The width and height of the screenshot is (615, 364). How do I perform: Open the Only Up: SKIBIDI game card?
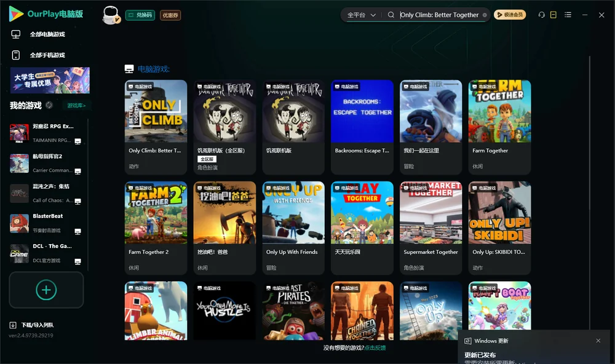point(499,228)
